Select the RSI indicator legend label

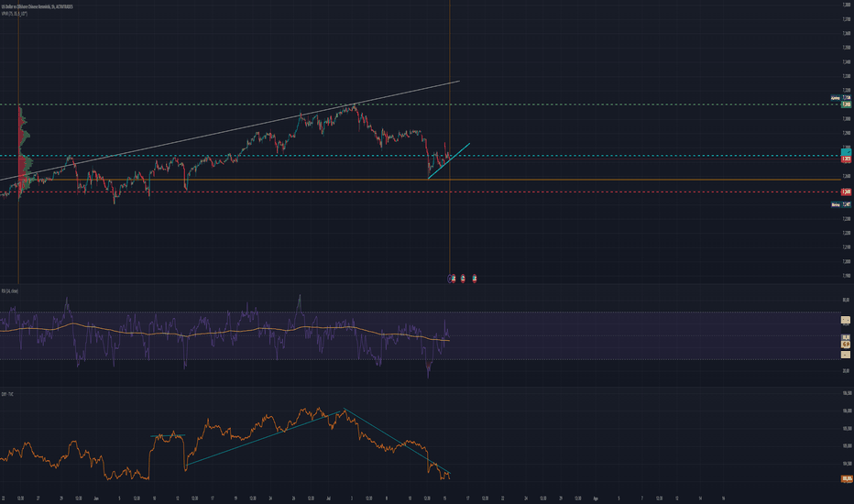[x=10, y=291]
